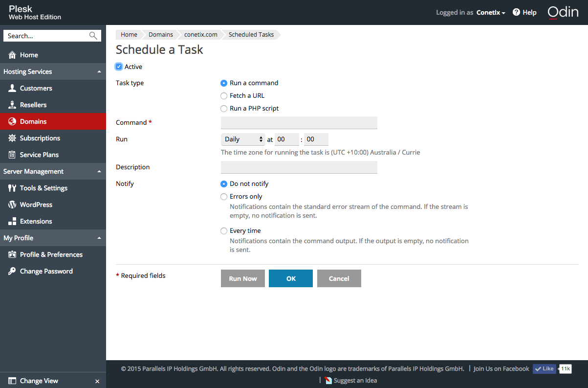
Task: Uncheck the Active checkbox
Action: coord(119,67)
